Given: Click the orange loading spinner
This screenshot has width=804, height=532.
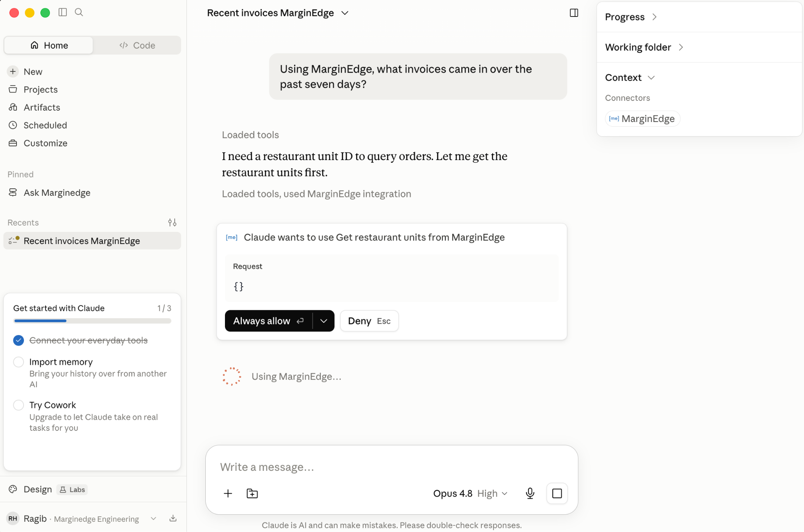Looking at the screenshot, I should [232, 377].
